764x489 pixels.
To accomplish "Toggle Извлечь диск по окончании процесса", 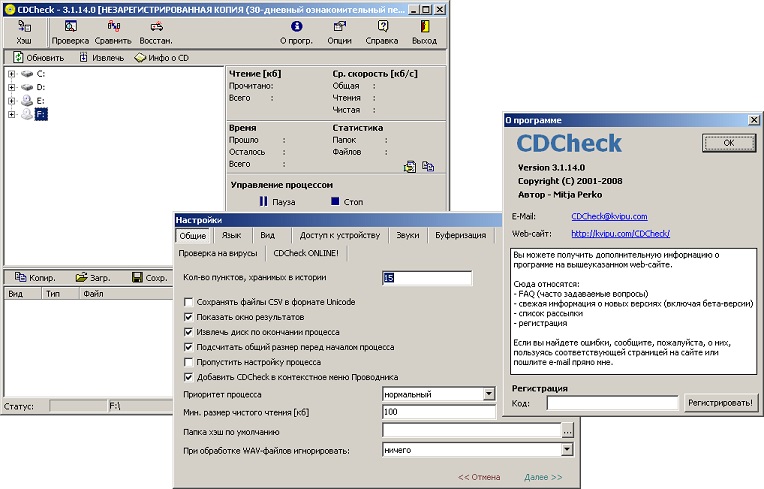I will pos(188,332).
